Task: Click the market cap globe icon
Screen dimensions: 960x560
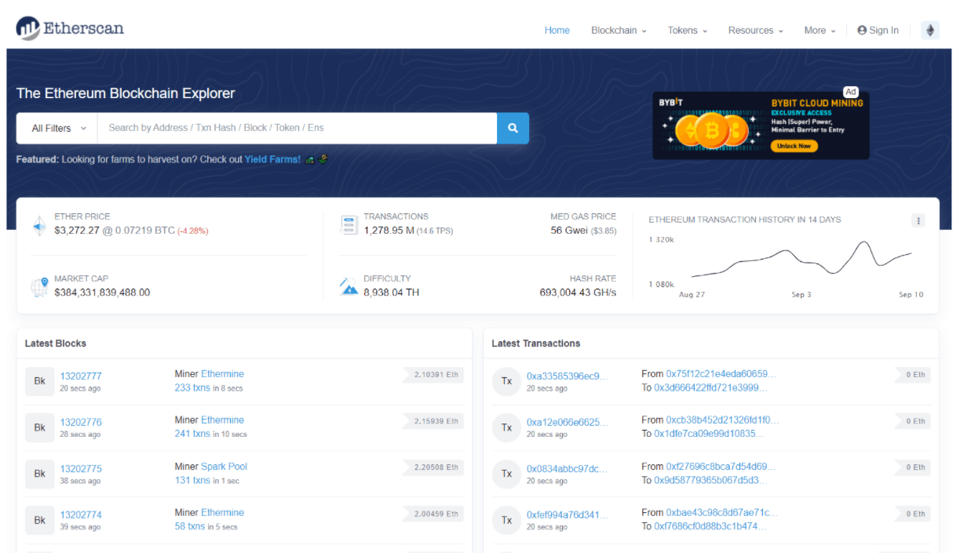Action: (39, 287)
